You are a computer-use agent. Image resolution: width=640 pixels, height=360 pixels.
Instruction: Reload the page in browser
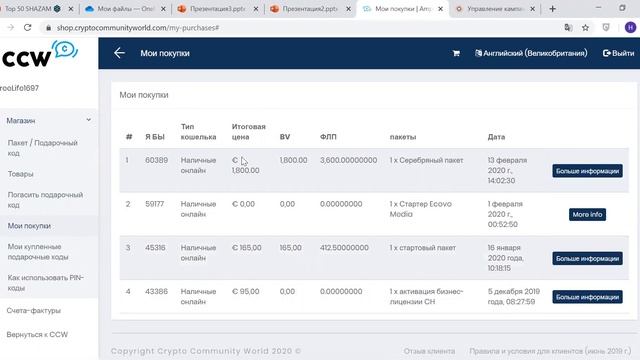point(27,27)
